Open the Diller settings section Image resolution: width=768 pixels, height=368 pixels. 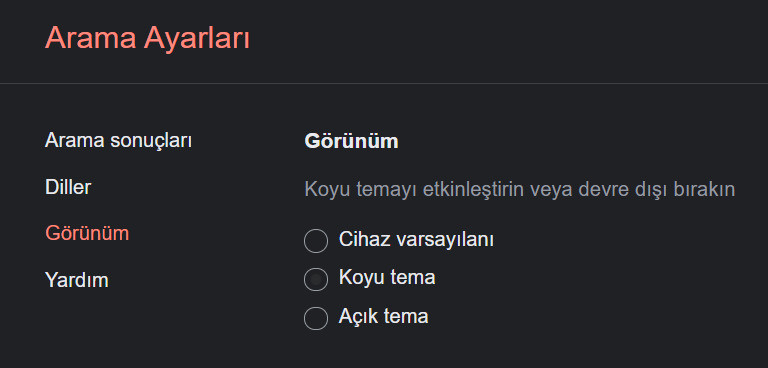click(x=68, y=187)
